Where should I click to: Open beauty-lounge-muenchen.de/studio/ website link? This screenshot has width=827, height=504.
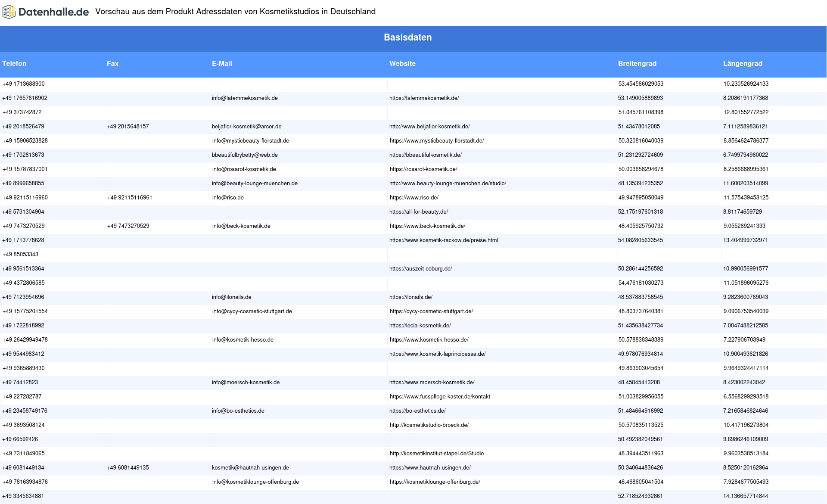click(x=448, y=184)
